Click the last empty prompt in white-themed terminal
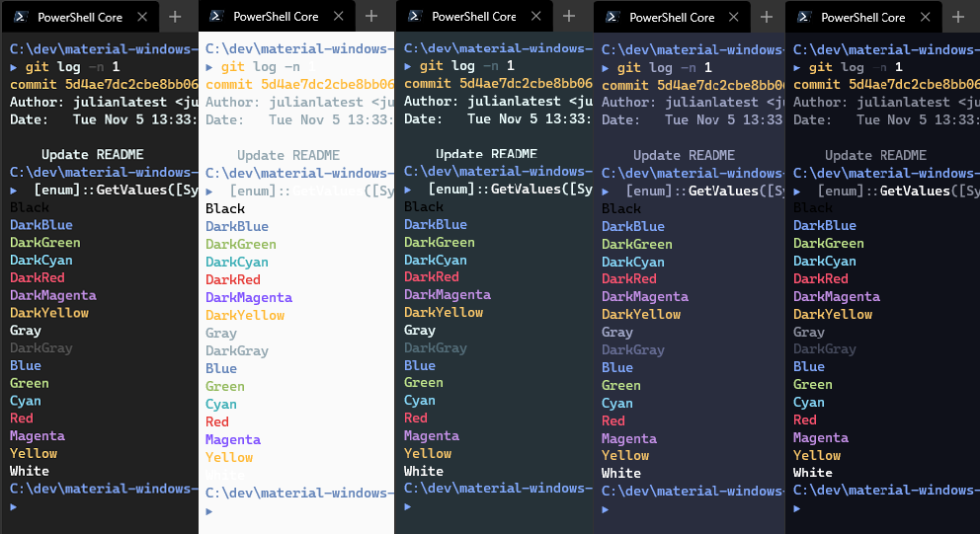The image size is (980, 534). pyautogui.click(x=209, y=511)
